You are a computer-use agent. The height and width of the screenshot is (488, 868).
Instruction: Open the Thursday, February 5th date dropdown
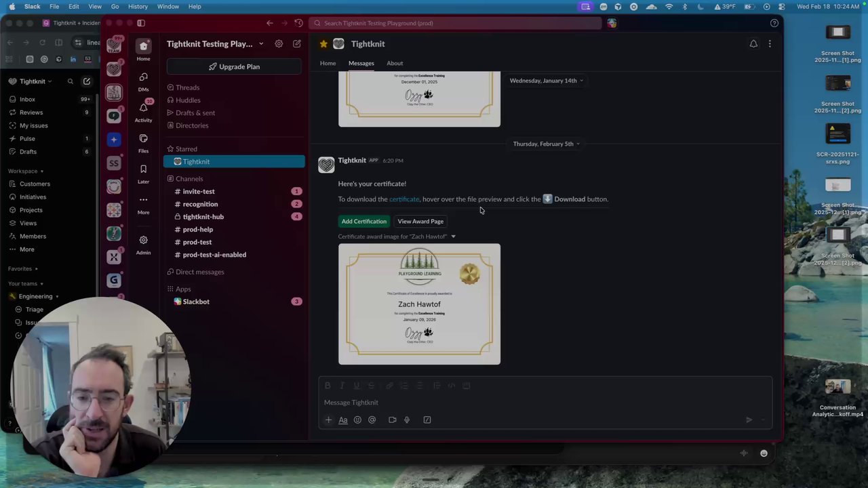coord(547,144)
